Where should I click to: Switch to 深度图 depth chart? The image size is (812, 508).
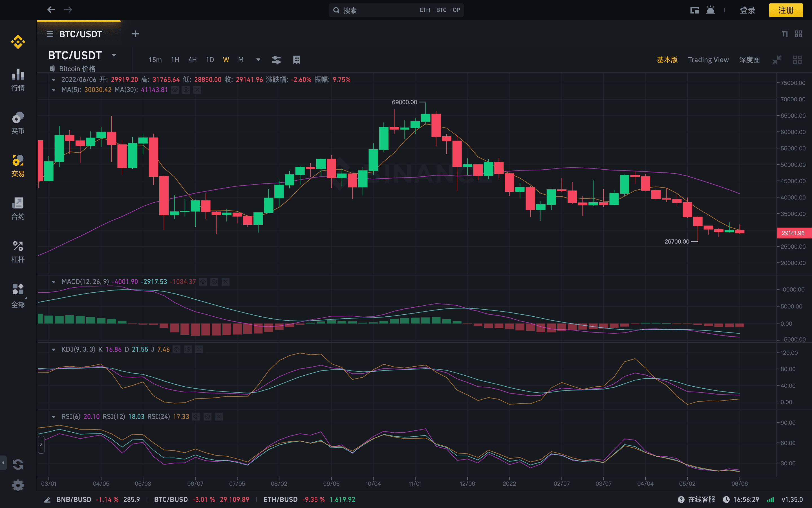tap(749, 60)
